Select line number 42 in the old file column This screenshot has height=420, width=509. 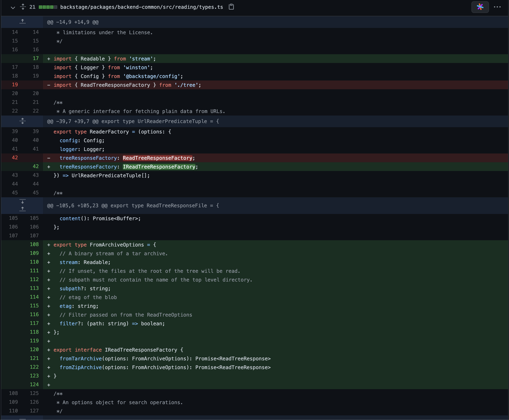tap(15, 157)
